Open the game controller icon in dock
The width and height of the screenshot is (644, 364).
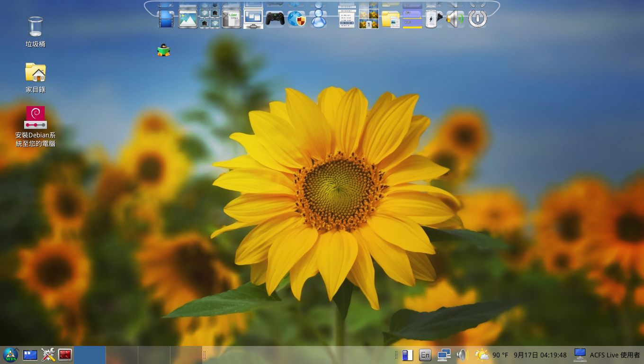pos(275,19)
